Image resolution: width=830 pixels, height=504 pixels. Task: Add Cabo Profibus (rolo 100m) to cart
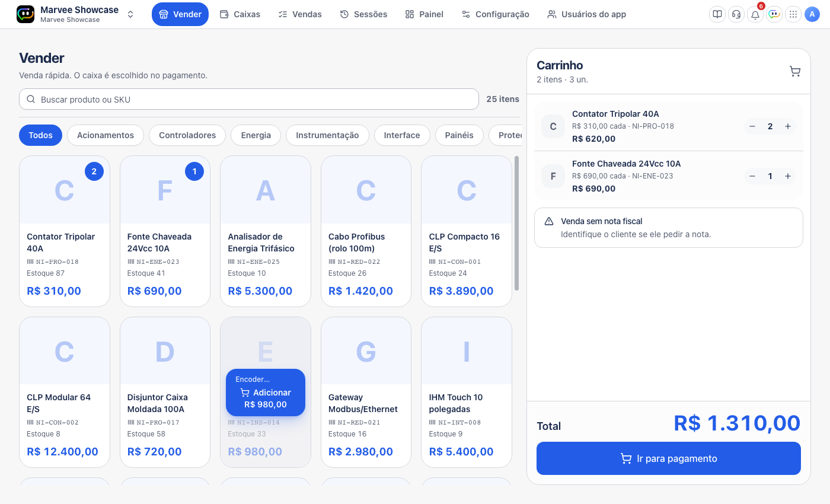[x=366, y=231]
